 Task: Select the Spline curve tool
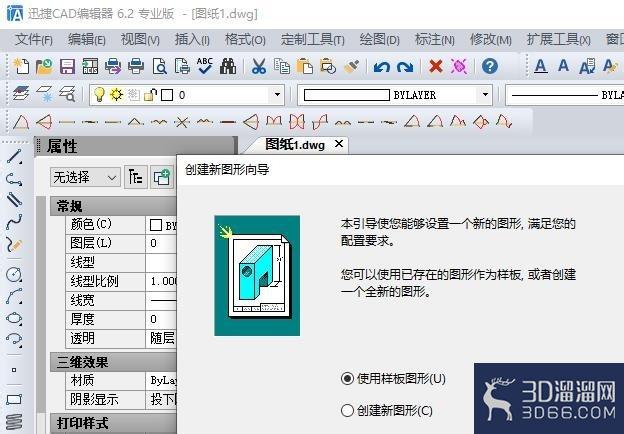(x=14, y=222)
